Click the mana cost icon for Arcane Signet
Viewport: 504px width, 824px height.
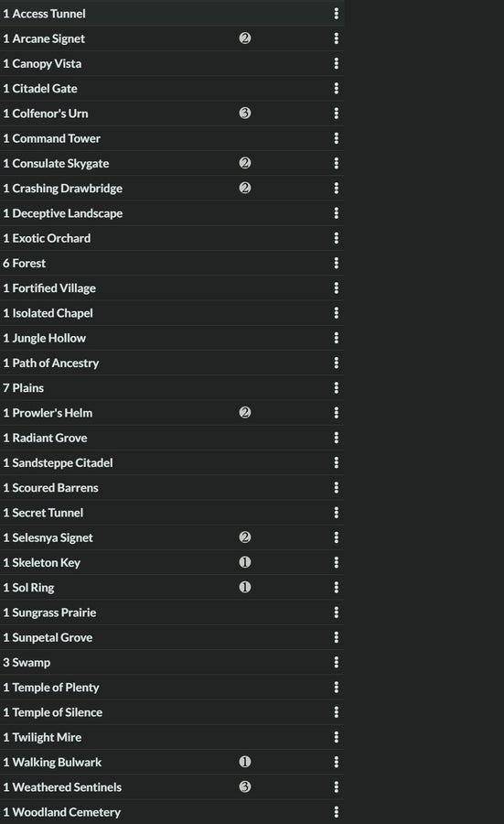(244, 38)
